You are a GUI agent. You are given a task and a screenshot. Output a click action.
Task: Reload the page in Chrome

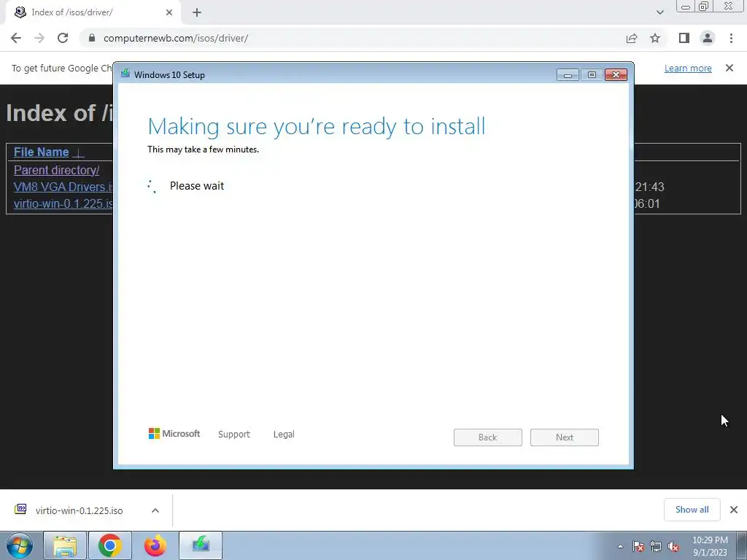coord(63,38)
